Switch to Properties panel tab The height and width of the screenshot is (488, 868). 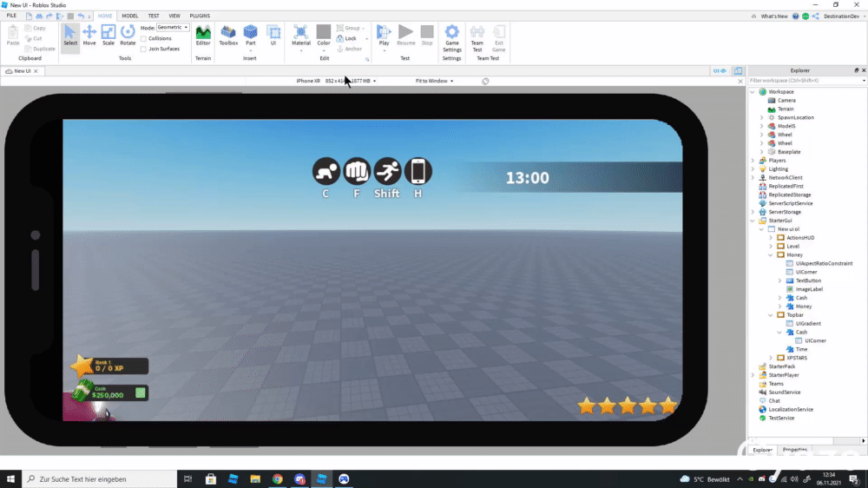pyautogui.click(x=794, y=450)
